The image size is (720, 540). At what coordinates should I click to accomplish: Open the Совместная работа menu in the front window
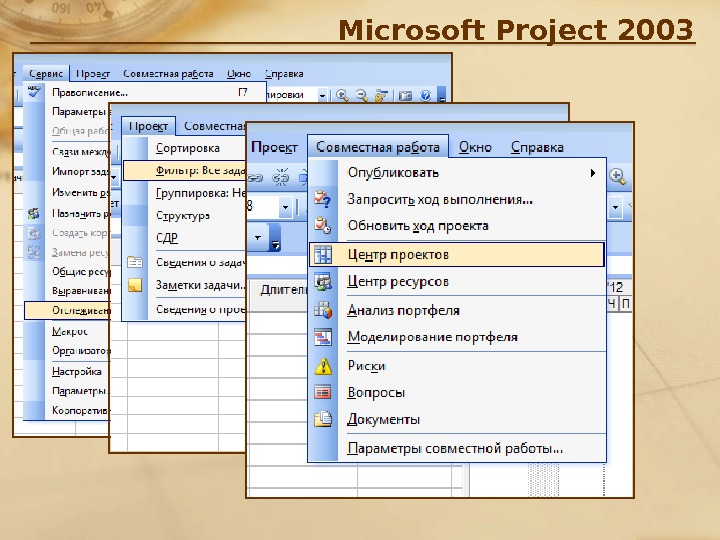[377, 147]
